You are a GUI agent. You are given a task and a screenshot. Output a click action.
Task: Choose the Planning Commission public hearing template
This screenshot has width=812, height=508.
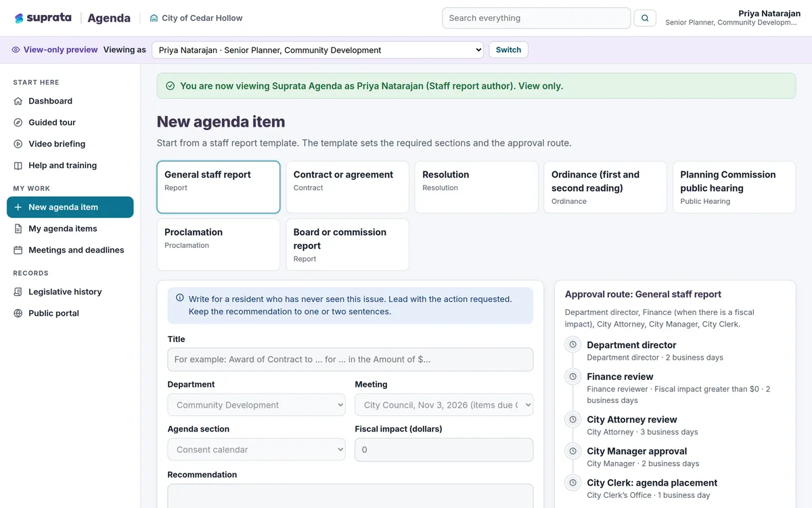[734, 187]
